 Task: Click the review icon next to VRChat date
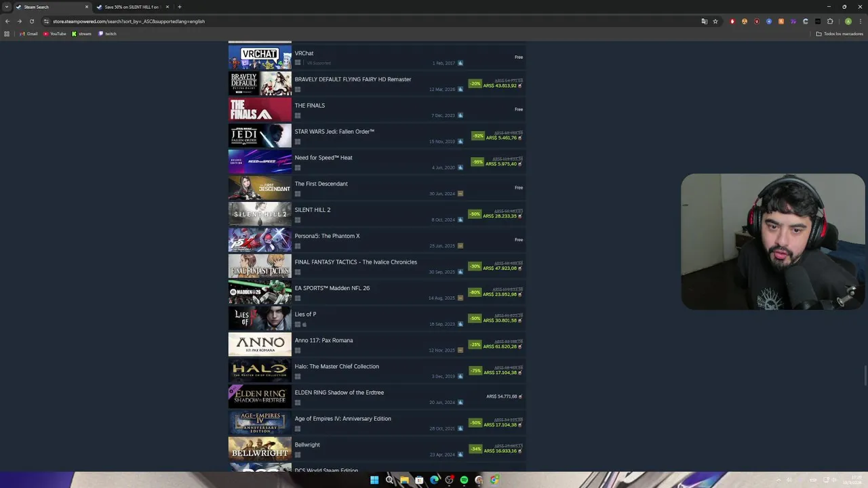tap(460, 63)
